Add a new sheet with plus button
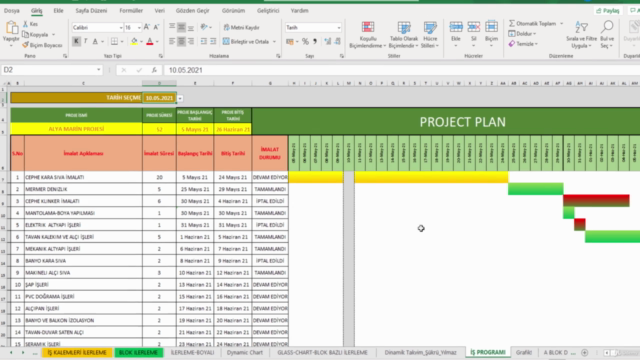640x360 pixels. tap(584, 353)
